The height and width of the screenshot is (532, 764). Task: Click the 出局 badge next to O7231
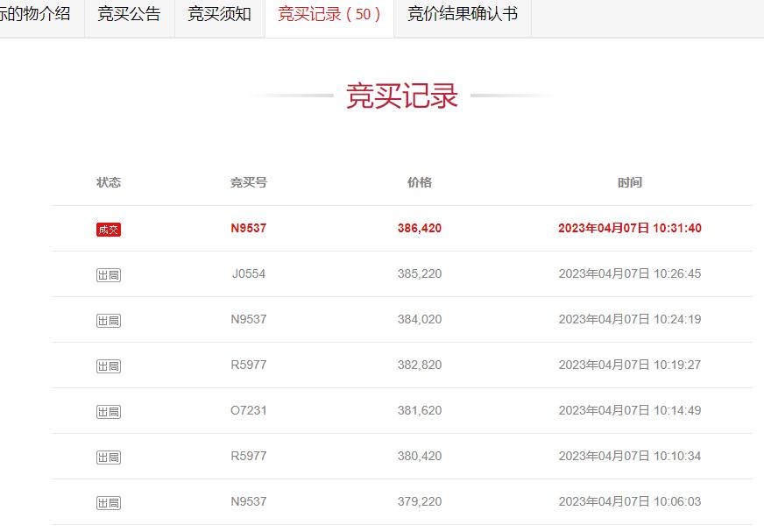[109, 410]
